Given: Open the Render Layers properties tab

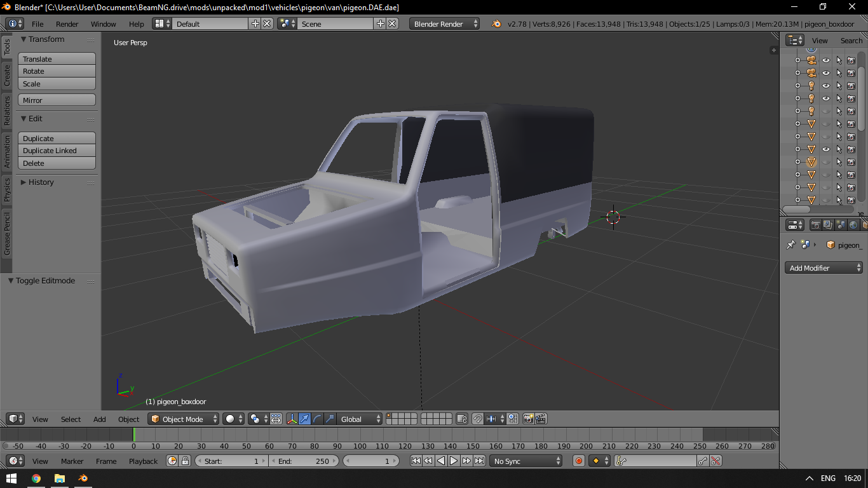Looking at the screenshot, I should coord(828,225).
